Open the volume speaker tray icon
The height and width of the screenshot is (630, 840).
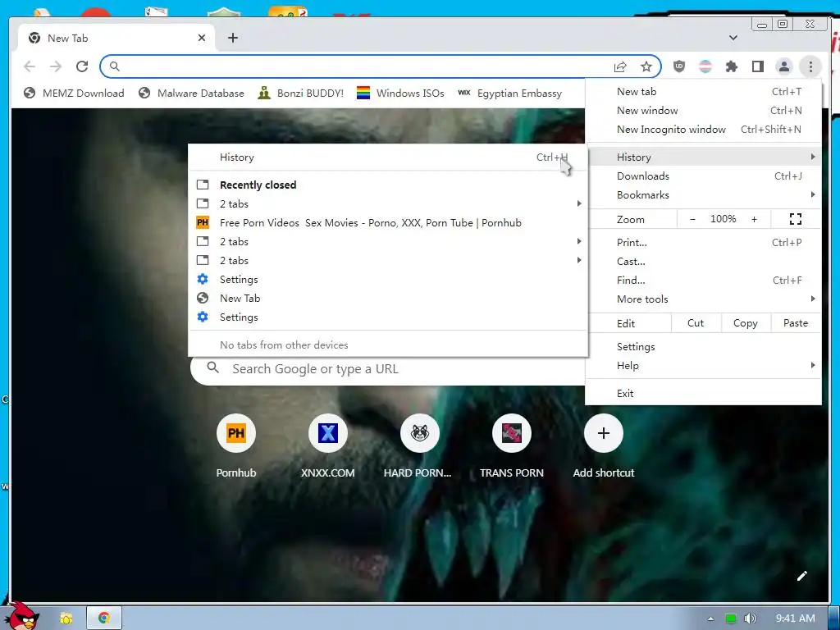(750, 619)
